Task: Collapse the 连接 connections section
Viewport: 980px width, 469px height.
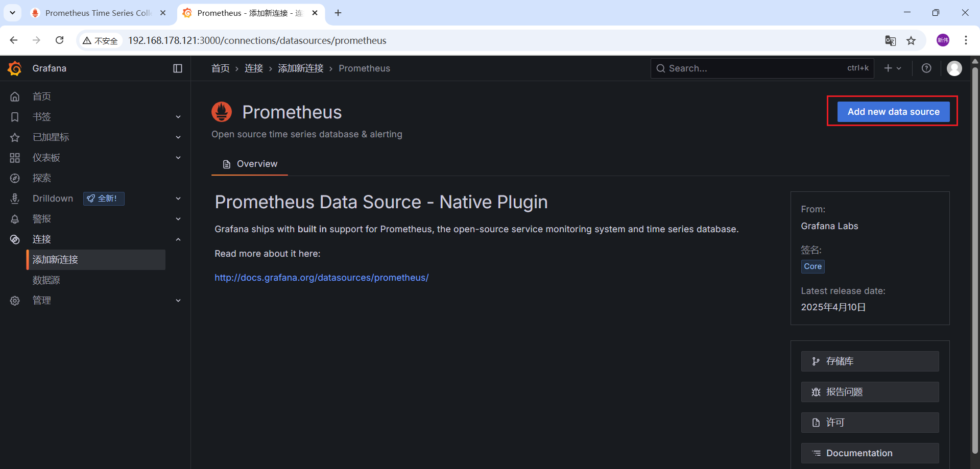Action: [178, 239]
